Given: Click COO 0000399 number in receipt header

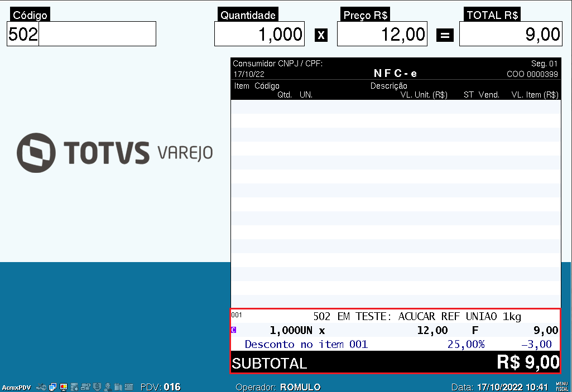Looking at the screenshot, I should [532, 74].
